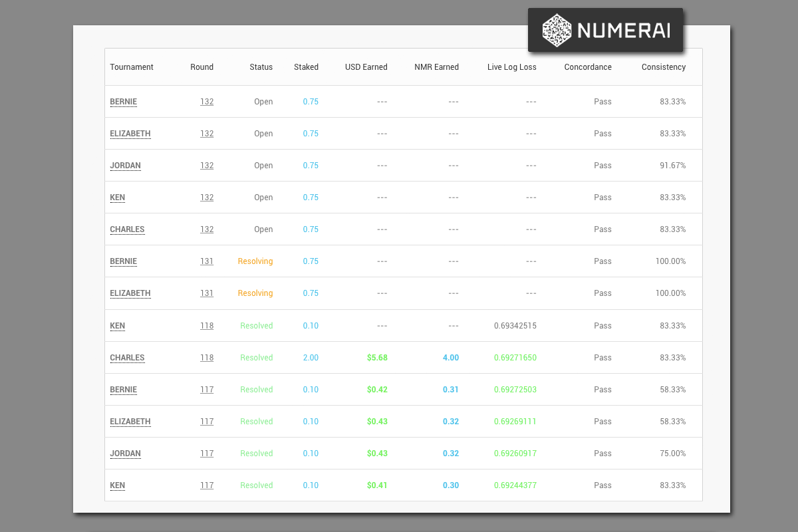Open ELIZABETH tournament in round 131 row
Image resolution: width=798 pixels, height=532 pixels.
coord(130,293)
